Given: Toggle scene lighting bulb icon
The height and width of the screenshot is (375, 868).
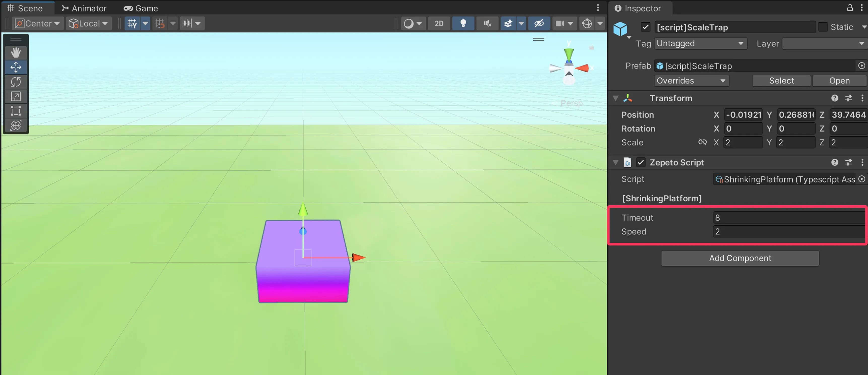Looking at the screenshot, I should click(x=463, y=23).
